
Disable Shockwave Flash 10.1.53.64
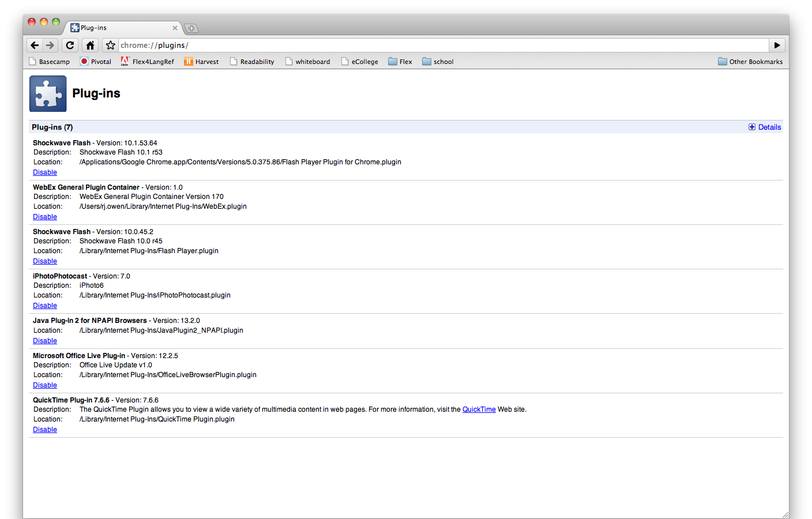pyautogui.click(x=45, y=172)
